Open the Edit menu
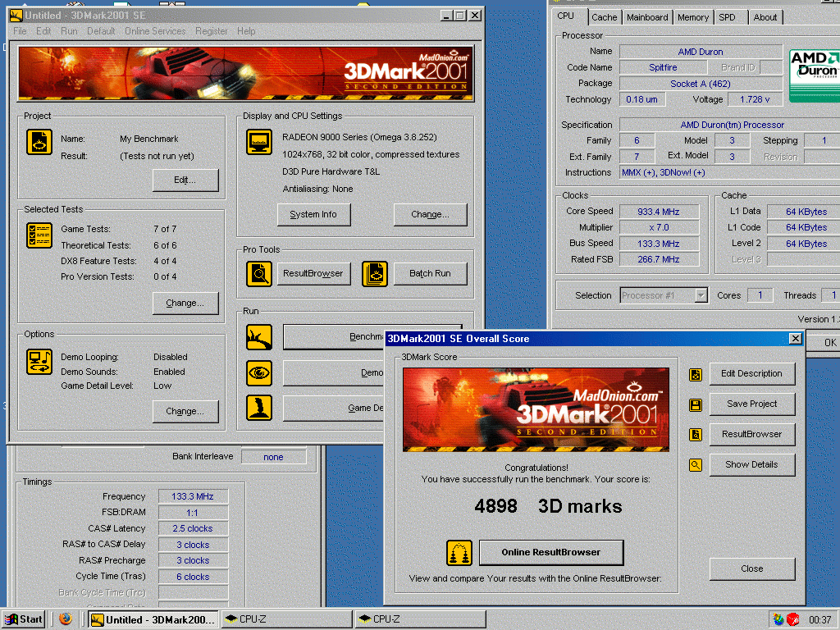This screenshot has width=840, height=630. (x=43, y=31)
